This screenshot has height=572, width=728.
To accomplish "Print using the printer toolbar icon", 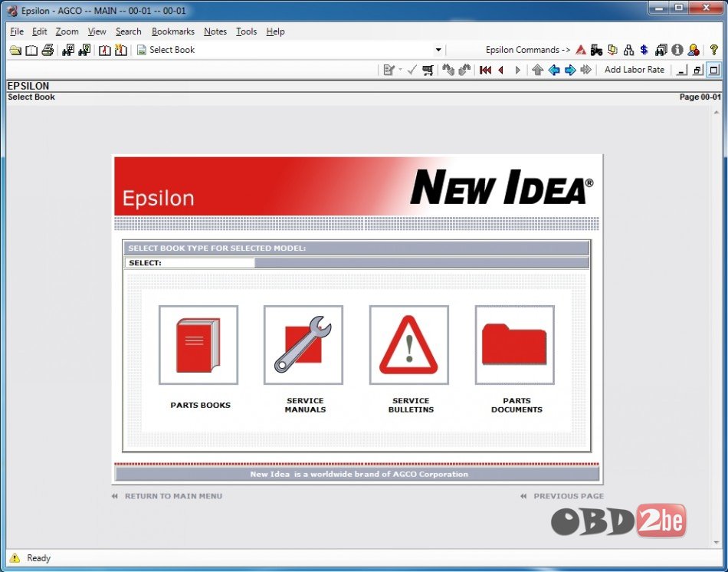I will coord(48,50).
